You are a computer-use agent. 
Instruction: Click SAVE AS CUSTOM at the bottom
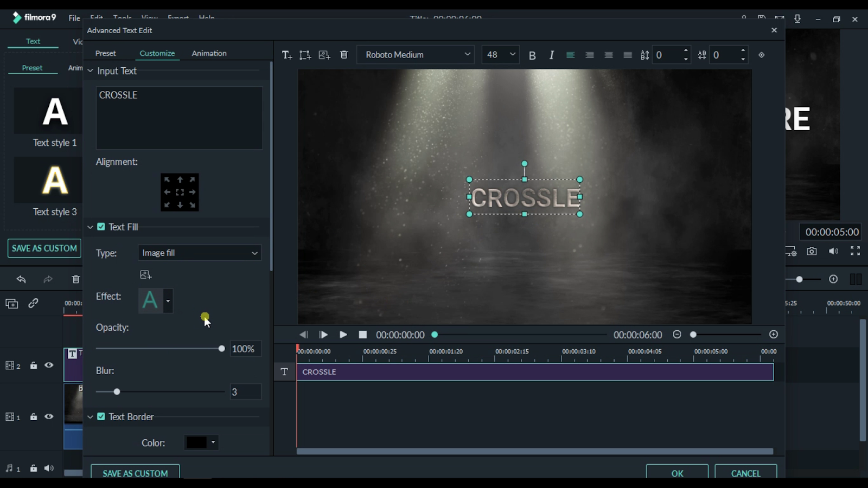pyautogui.click(x=134, y=473)
